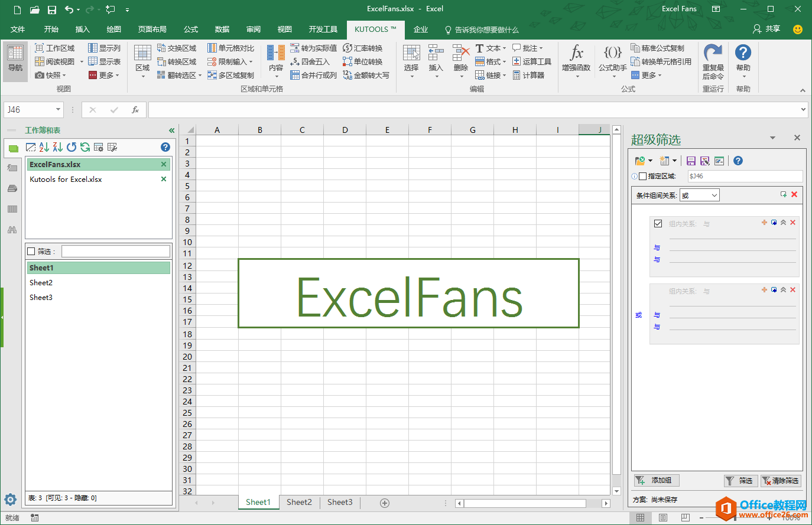Expand the Name Box dropdown arrow
Viewport: 812px width, 525px height.
coord(58,110)
